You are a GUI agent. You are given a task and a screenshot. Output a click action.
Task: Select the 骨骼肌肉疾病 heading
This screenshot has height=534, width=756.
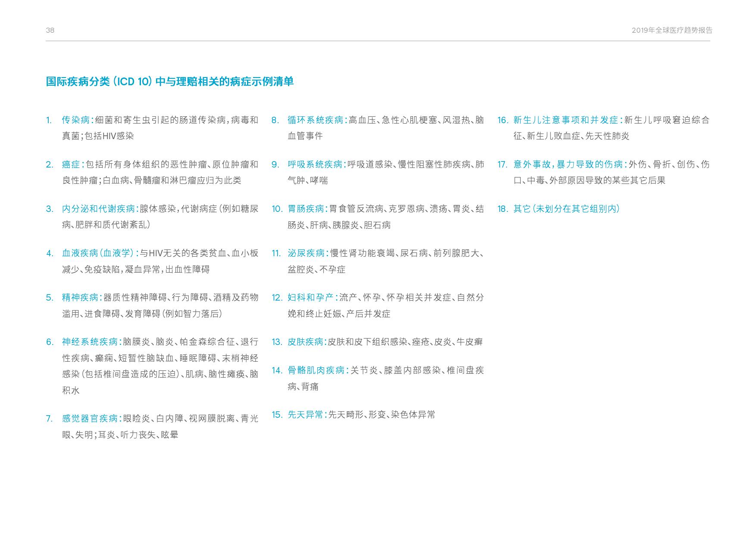pyautogui.click(x=316, y=370)
